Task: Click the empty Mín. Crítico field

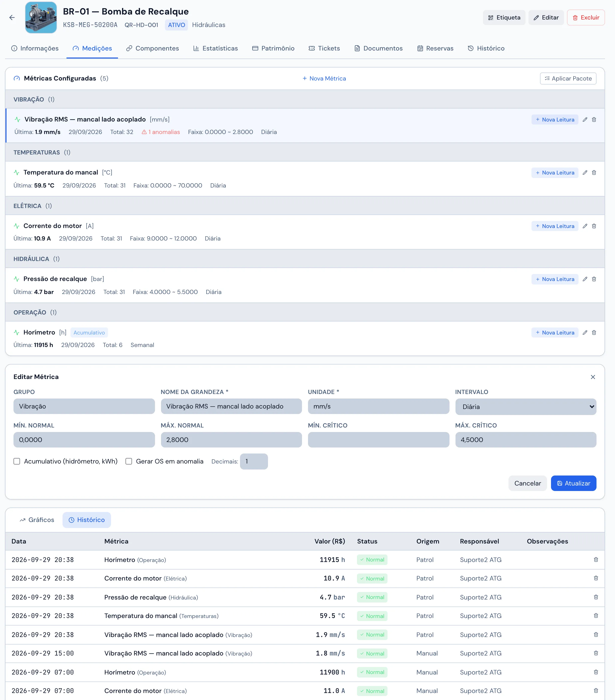Action: [378, 440]
